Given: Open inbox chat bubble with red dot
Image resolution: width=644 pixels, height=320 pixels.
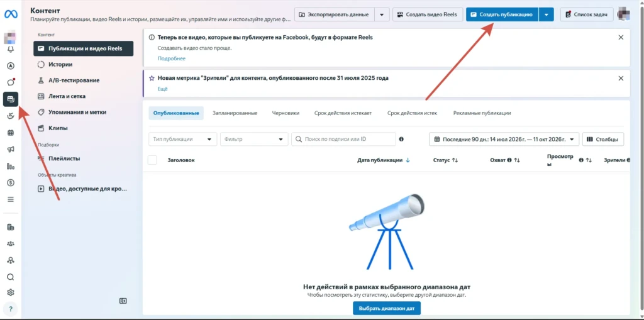Looking at the screenshot, I should click(11, 82).
